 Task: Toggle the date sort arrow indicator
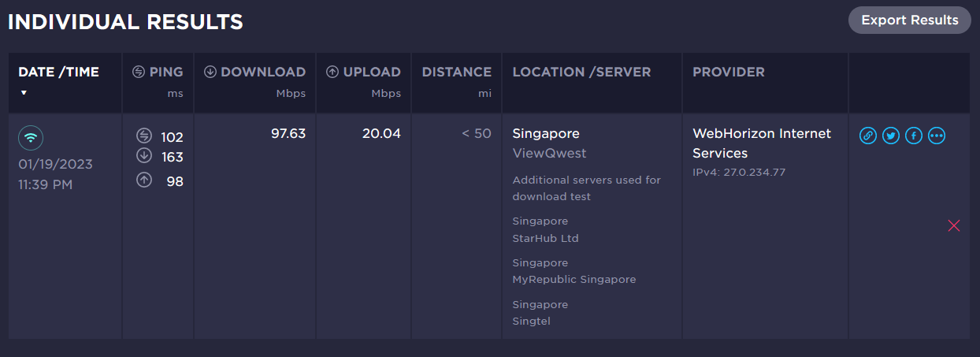[24, 93]
